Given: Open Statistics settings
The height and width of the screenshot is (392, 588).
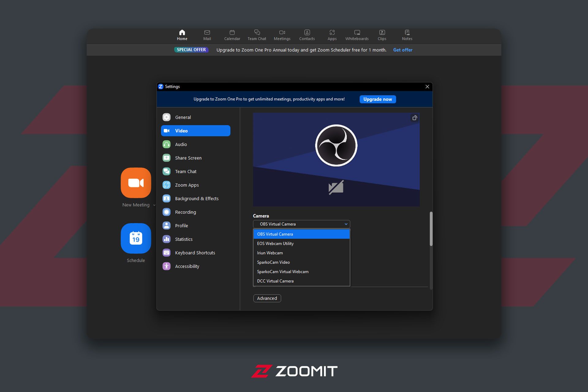Looking at the screenshot, I should coord(196,239).
